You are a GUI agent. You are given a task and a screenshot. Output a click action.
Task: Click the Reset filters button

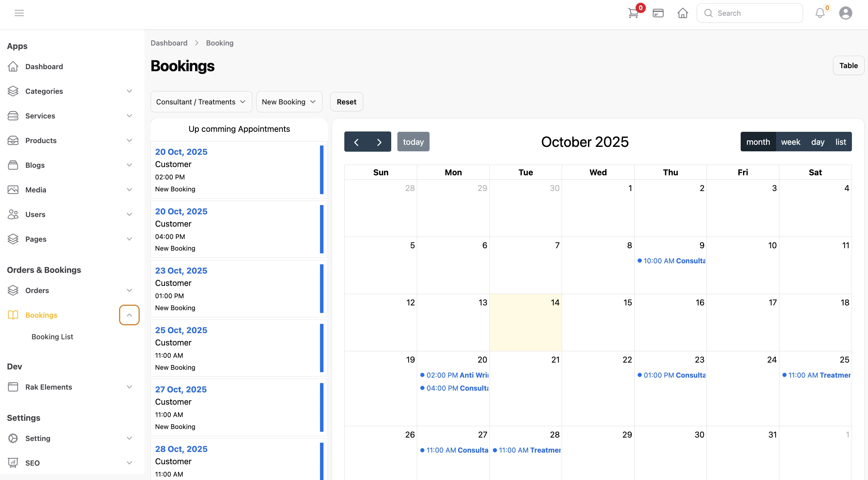pyautogui.click(x=346, y=102)
